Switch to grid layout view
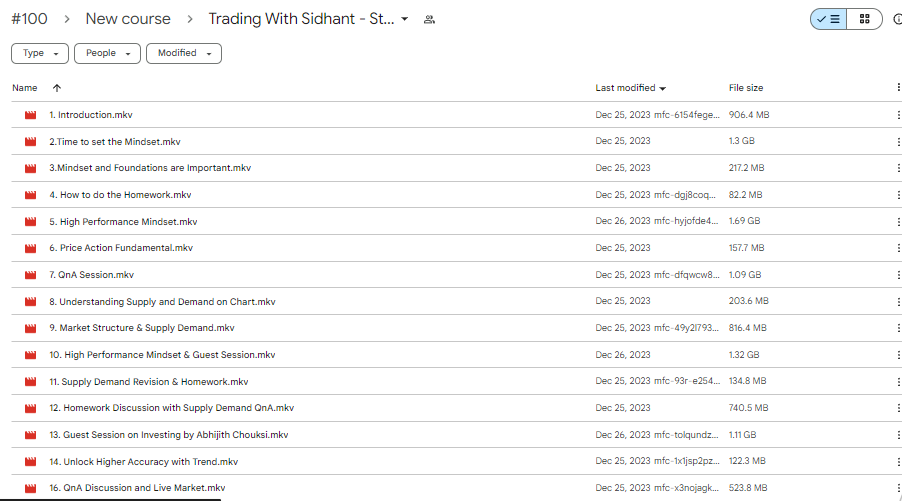Image resolution: width=902 pixels, height=501 pixels. click(864, 19)
